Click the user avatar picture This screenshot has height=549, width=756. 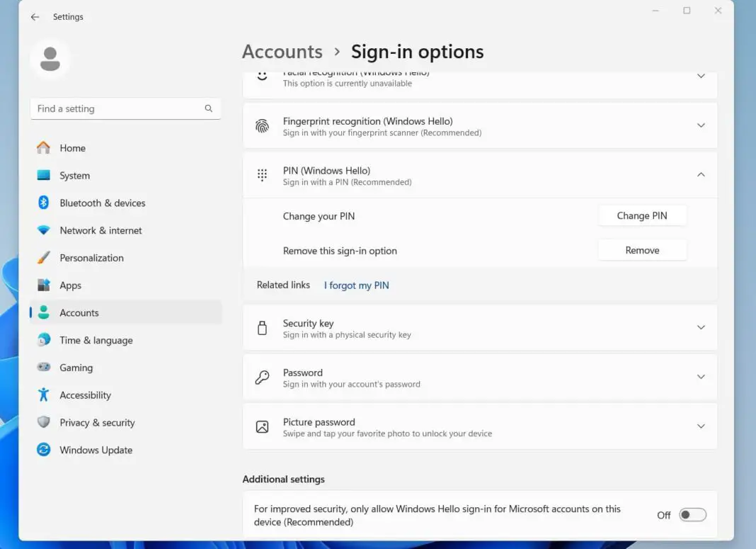click(50, 60)
